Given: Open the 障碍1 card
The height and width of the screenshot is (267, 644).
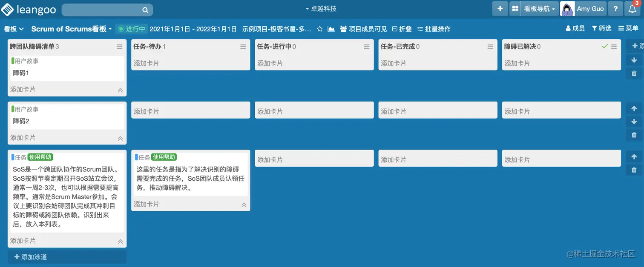Looking at the screenshot, I should (67, 68).
